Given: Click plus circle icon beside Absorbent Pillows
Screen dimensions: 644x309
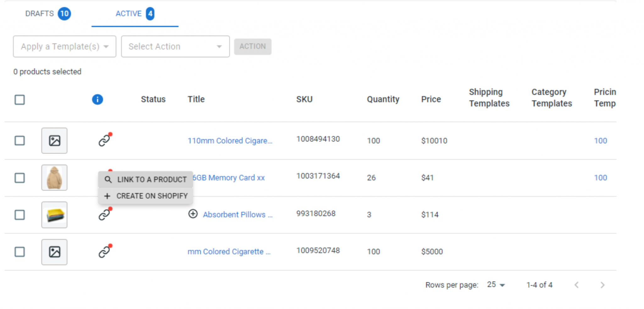Looking at the screenshot, I should coord(193,214).
